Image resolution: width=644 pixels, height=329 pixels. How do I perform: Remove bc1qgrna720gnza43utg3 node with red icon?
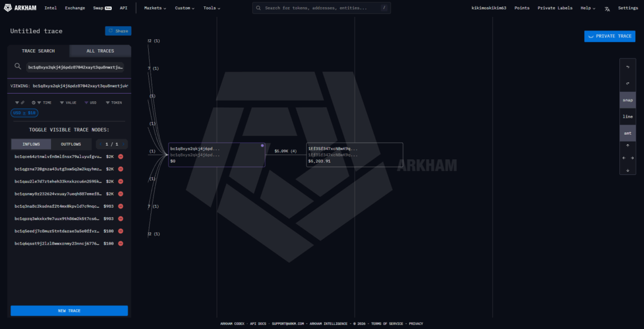click(121, 169)
